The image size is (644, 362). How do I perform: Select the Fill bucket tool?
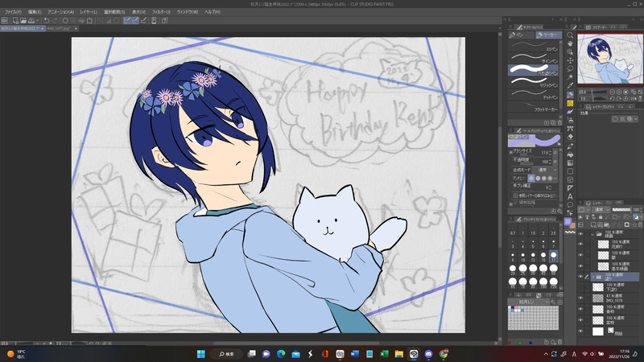570,154
